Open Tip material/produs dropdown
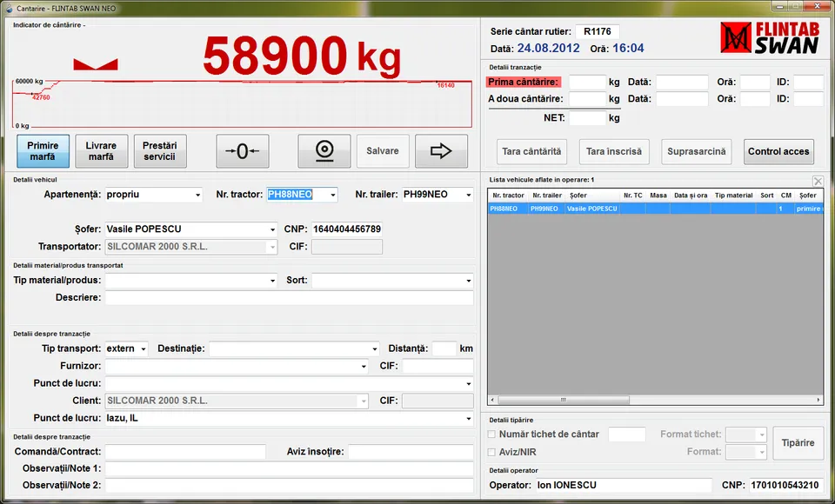Image resolution: width=835 pixels, height=504 pixels. coord(272,281)
